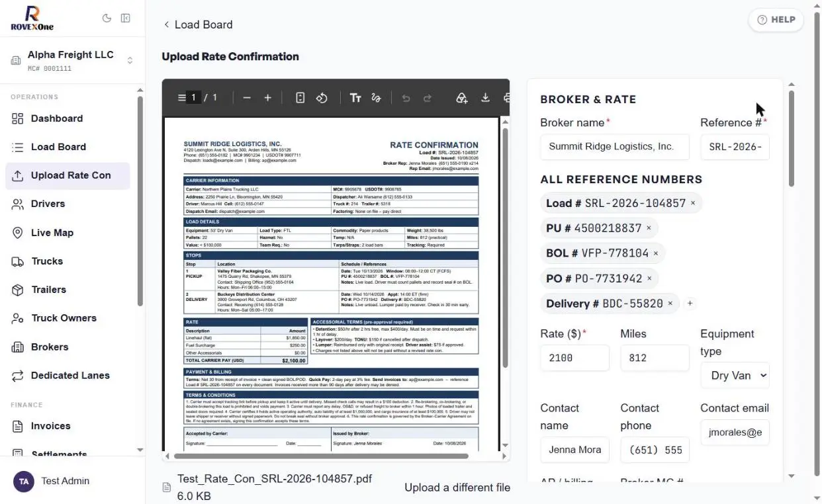Click the Dedicated Lanes text in the sidebar
Screen dimensions: 822x504
[70, 376]
